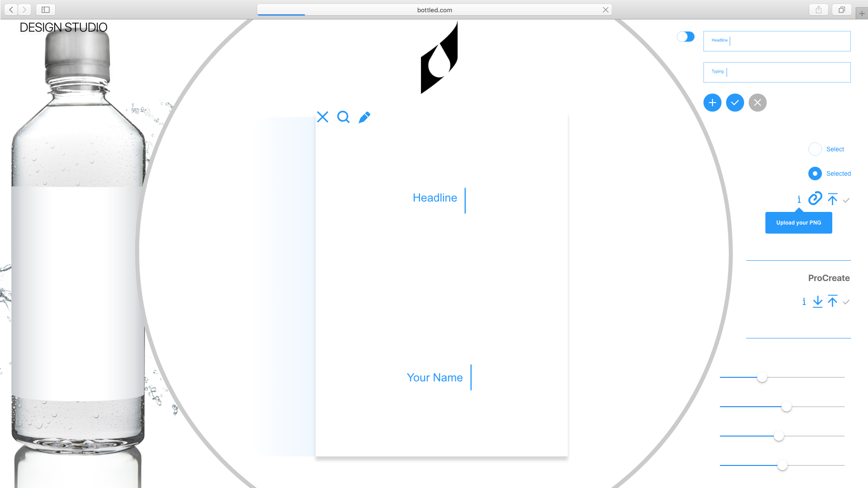Toggle the blue switch at top right
Viewport: 868px width, 488px height.
[685, 37]
